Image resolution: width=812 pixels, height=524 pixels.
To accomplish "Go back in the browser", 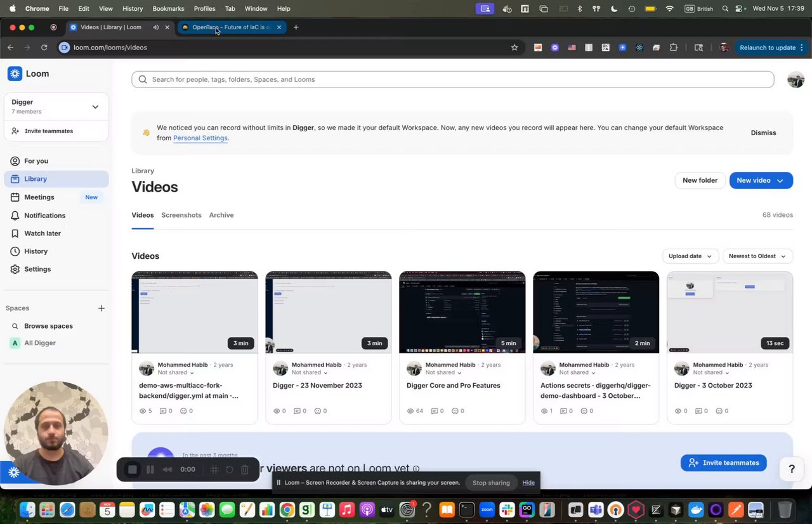I will [10, 48].
